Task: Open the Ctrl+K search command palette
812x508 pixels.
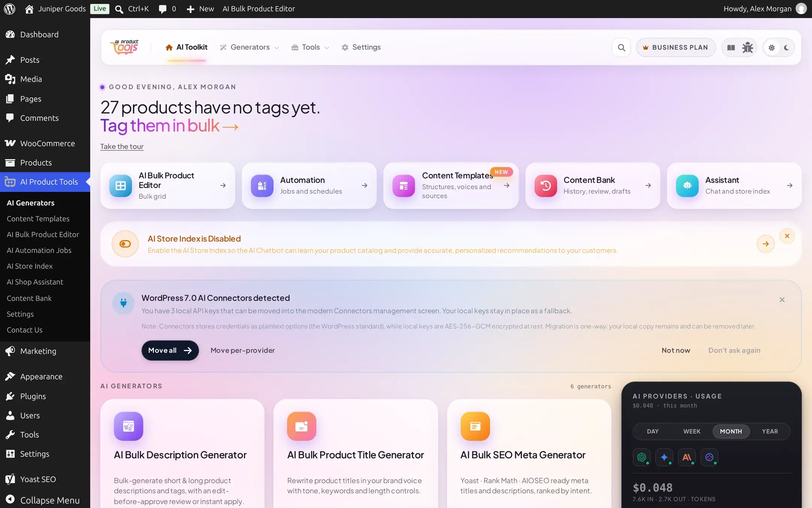Action: tap(132, 9)
